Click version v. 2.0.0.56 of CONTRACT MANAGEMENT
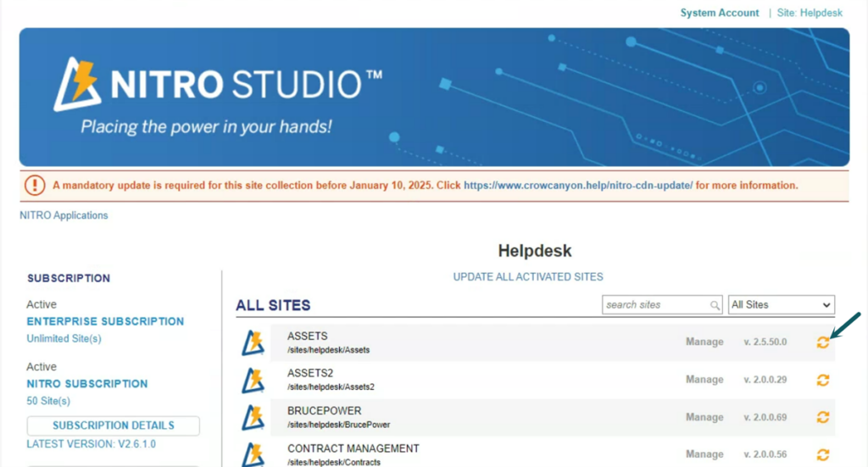The image size is (868, 467). pyautogui.click(x=765, y=454)
